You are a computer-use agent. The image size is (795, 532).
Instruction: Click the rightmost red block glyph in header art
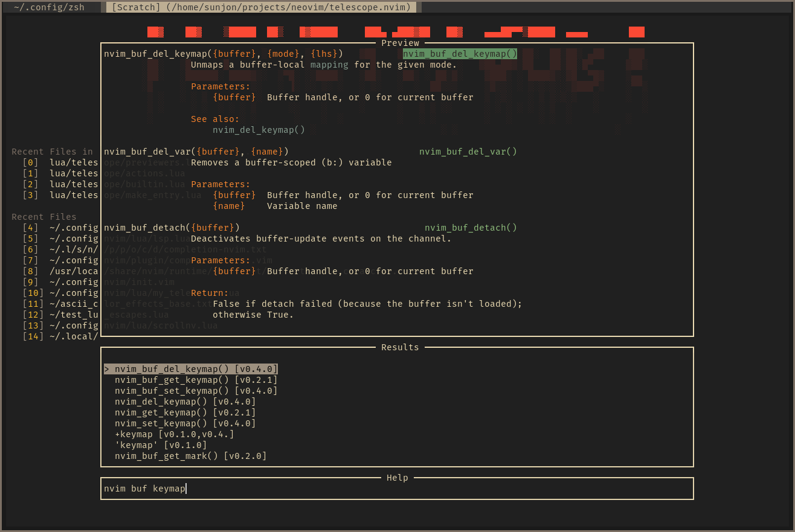[x=636, y=31]
